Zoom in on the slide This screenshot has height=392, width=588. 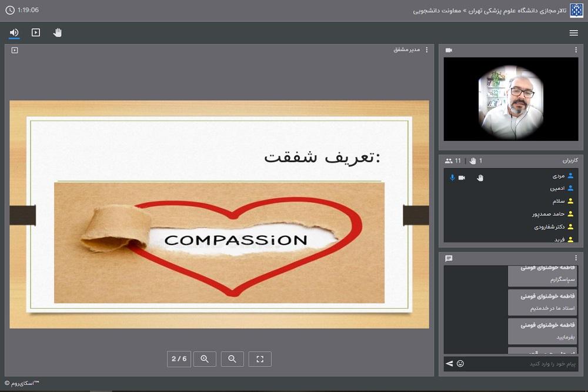coord(205,359)
